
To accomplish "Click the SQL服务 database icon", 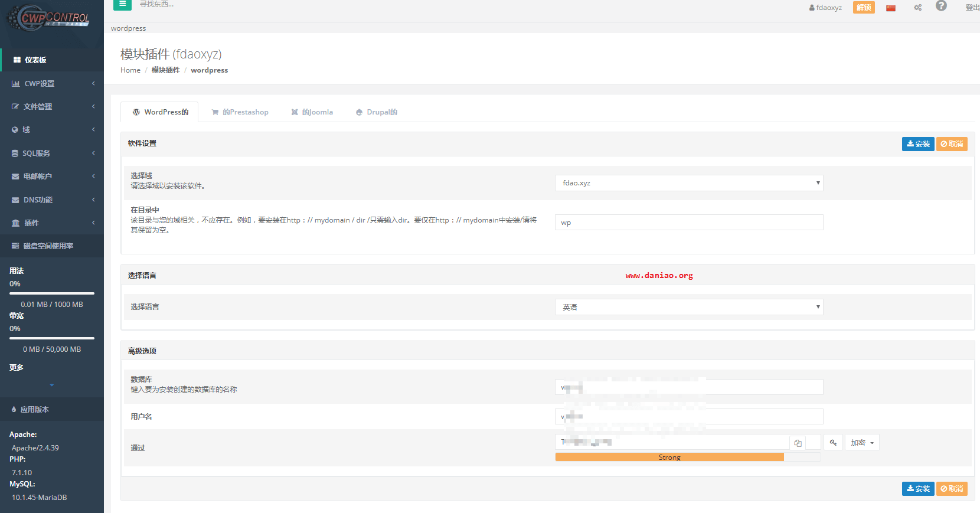I will (15, 153).
